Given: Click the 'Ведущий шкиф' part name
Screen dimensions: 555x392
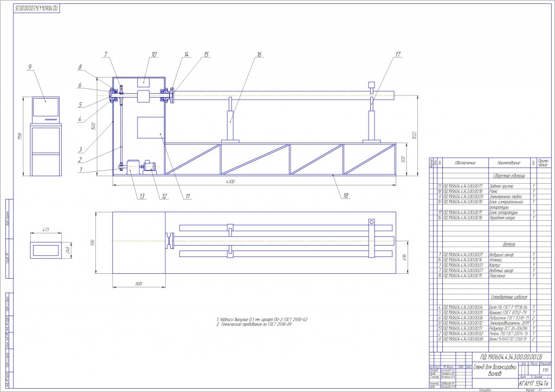Looking at the screenshot, I should pyautogui.click(x=501, y=255).
